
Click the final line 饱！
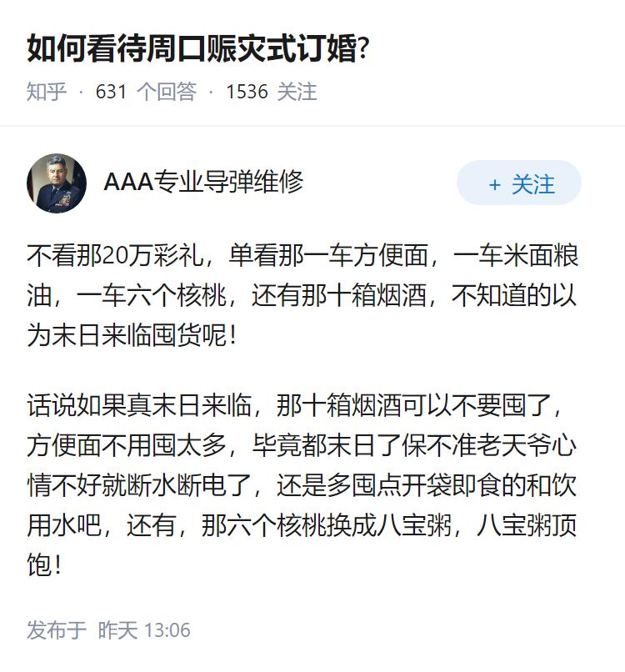[x=46, y=568]
